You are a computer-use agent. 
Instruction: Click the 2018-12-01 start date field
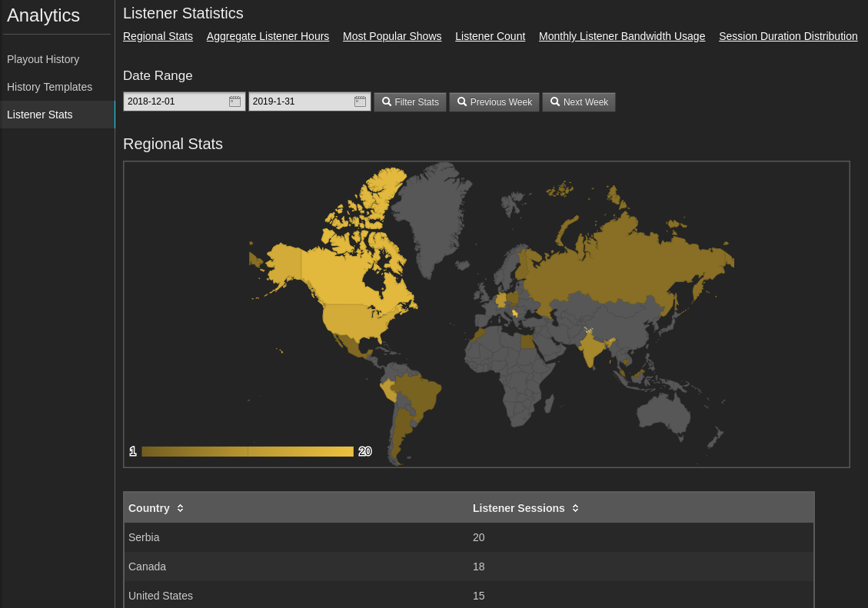tap(185, 101)
